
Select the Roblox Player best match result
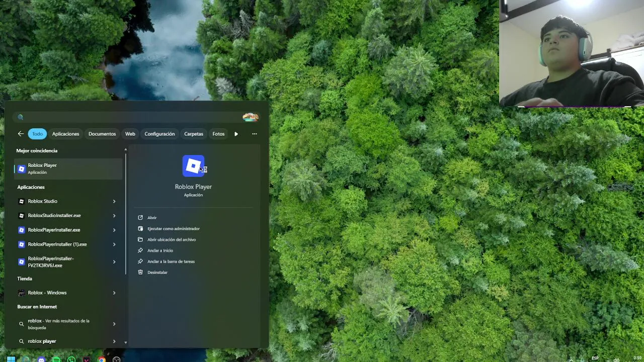(x=68, y=169)
